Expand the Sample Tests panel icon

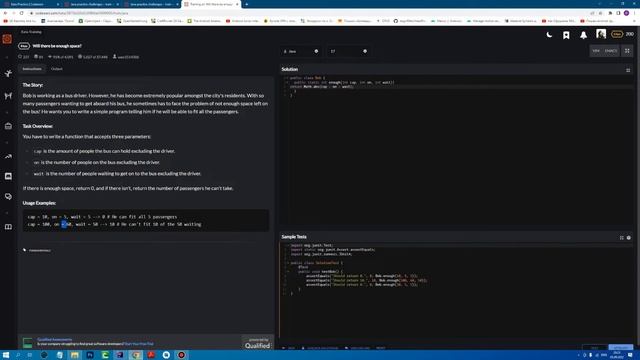pos(622,238)
